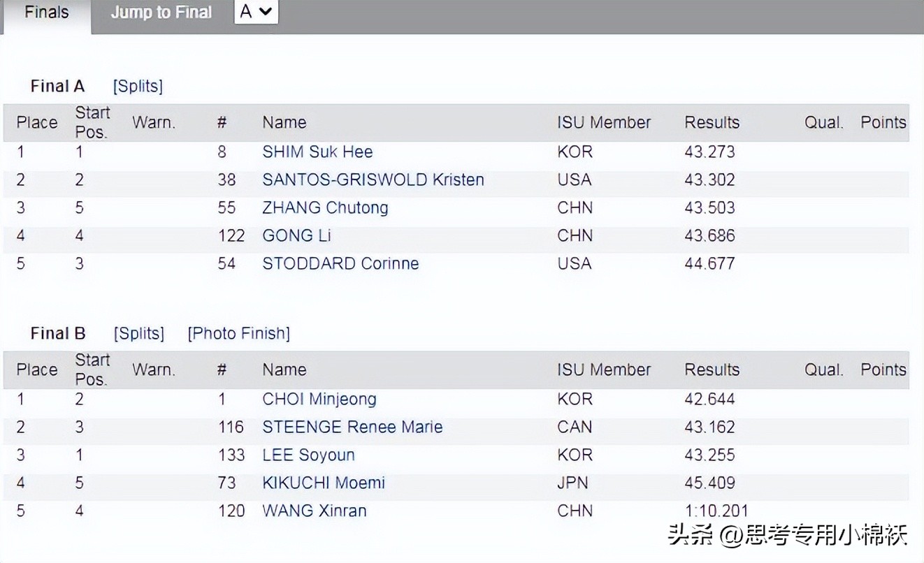Select GONG Li name link
The image size is (924, 563).
coord(296,235)
